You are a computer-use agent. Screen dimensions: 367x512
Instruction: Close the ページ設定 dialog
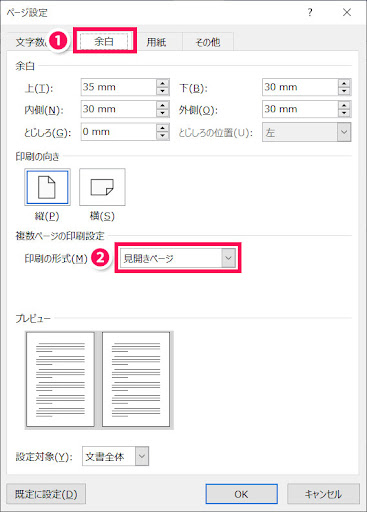[347, 13]
